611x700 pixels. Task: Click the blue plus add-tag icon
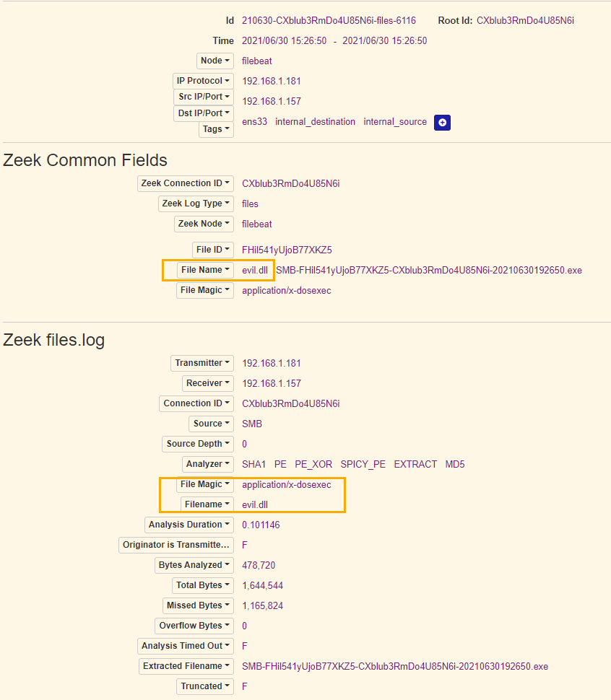(442, 123)
